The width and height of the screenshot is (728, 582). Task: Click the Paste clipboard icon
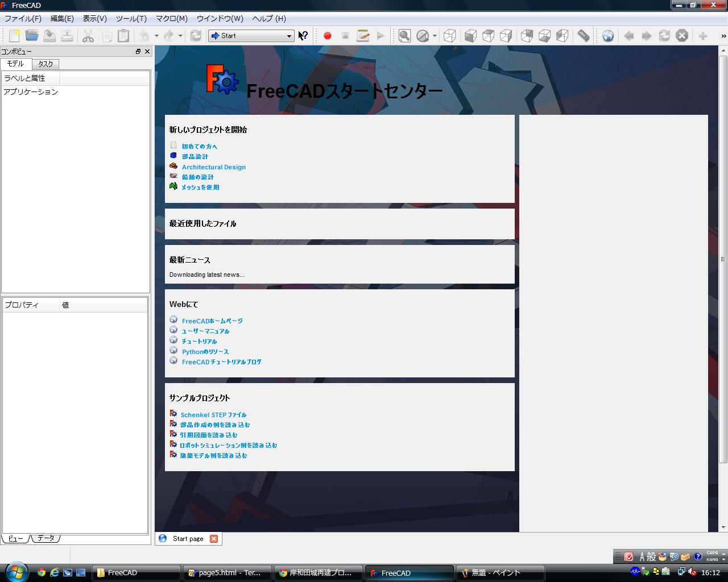tap(123, 36)
